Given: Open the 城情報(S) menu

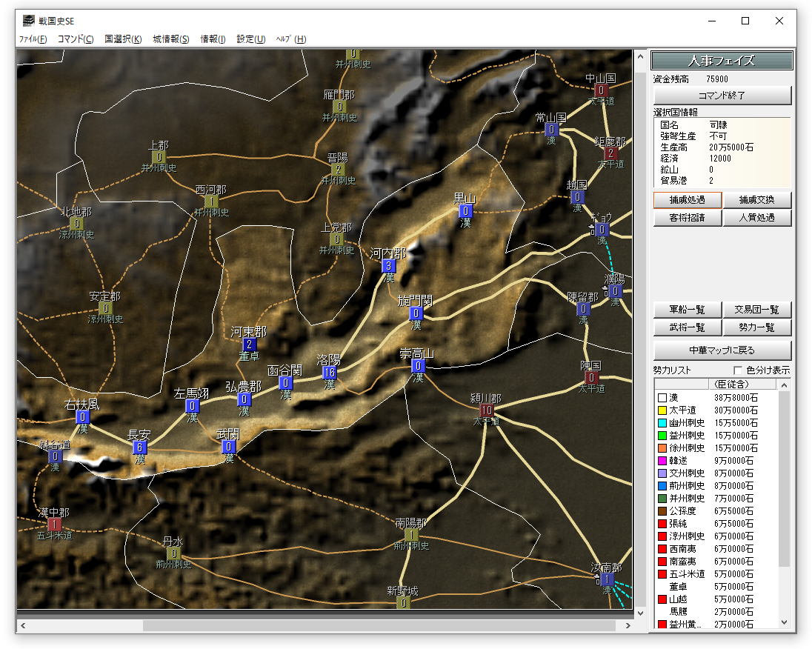Looking at the screenshot, I should click(170, 39).
